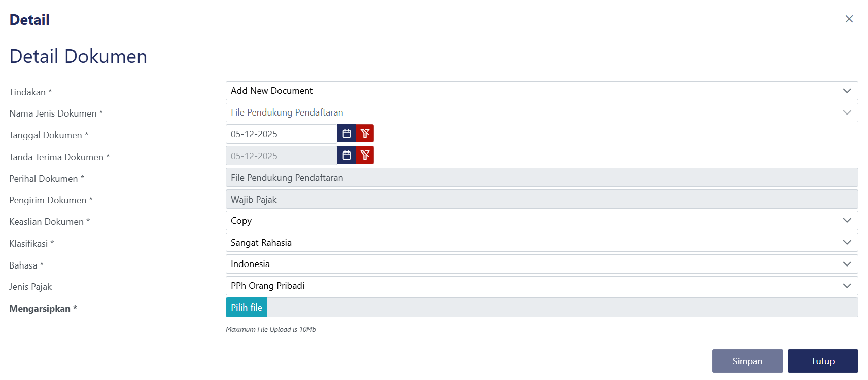The height and width of the screenshot is (380, 868).
Task: Expand the Jenis Pajak dropdown
Action: pyautogui.click(x=541, y=286)
